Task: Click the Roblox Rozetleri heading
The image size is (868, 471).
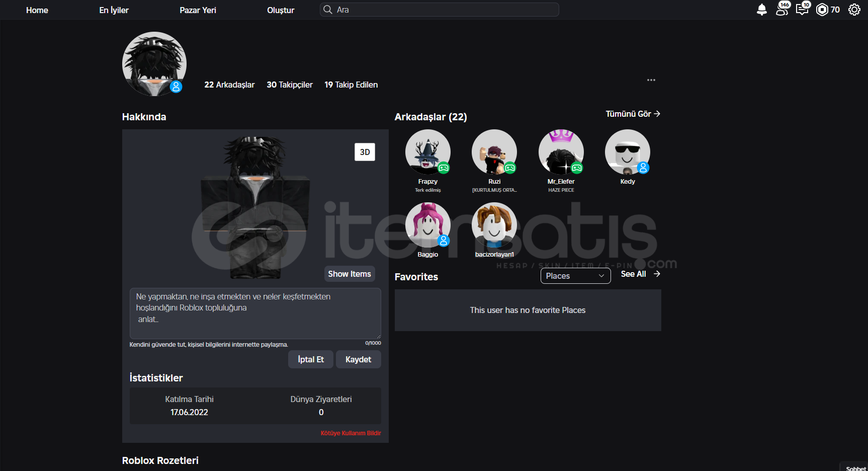Action: click(x=160, y=460)
